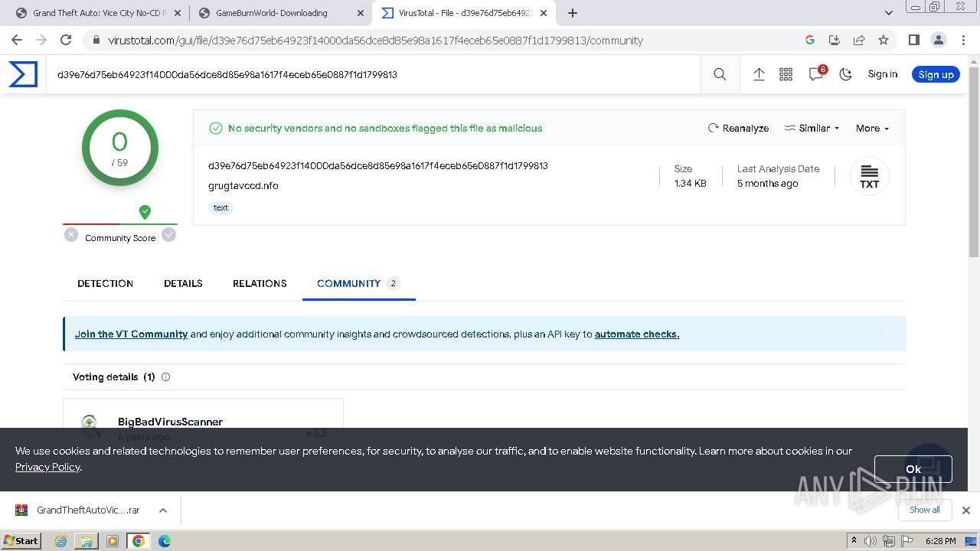The width and height of the screenshot is (980, 551).
Task: Show hidden tray icons arrow
Action: click(x=854, y=541)
